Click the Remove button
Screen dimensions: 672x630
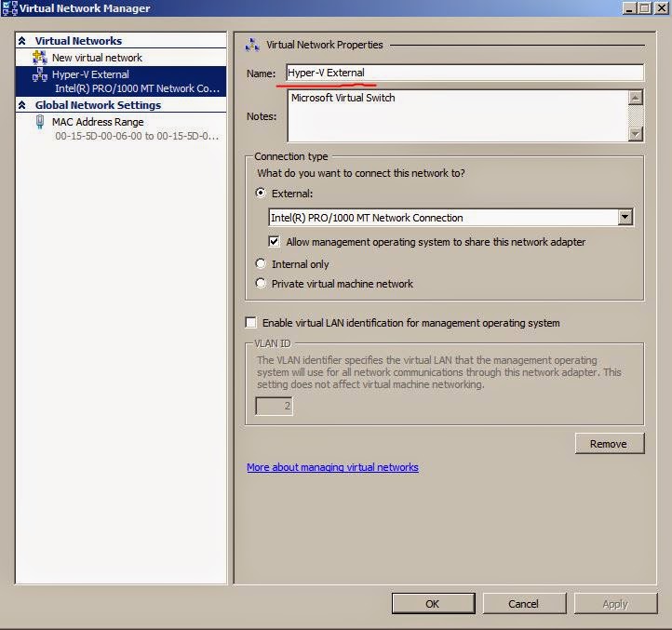[610, 444]
